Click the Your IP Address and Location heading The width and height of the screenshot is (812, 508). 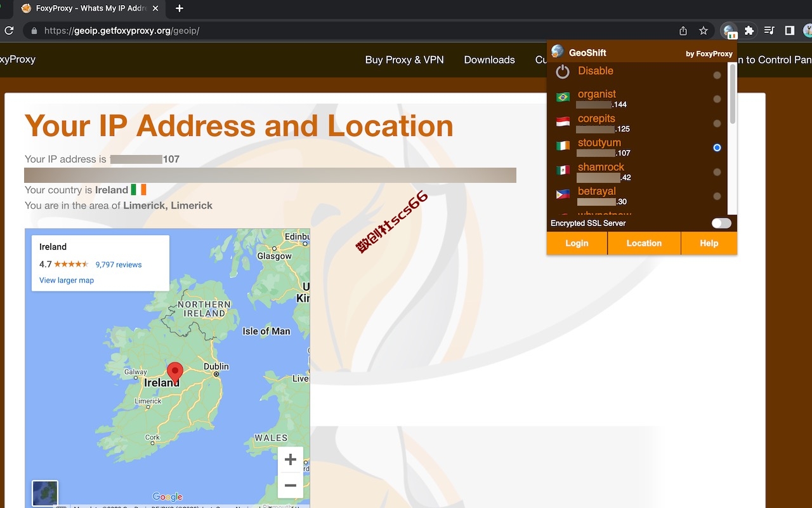click(239, 126)
